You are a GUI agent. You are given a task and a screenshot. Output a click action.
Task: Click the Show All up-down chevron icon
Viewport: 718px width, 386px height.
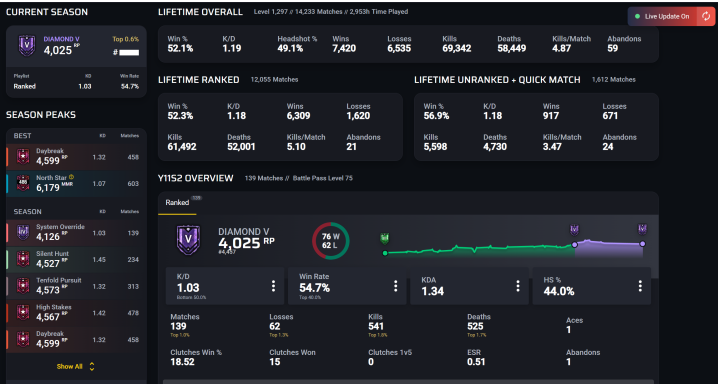click(x=92, y=366)
